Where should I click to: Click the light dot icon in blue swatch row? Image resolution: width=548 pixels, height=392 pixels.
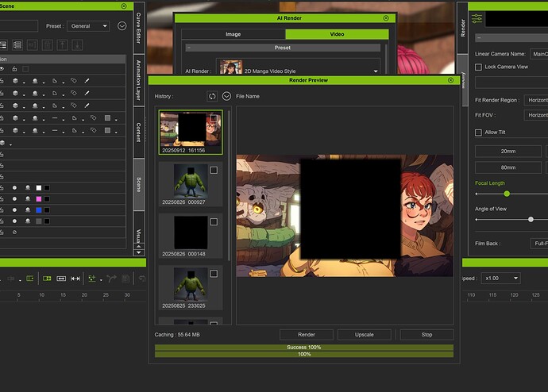pos(14,210)
